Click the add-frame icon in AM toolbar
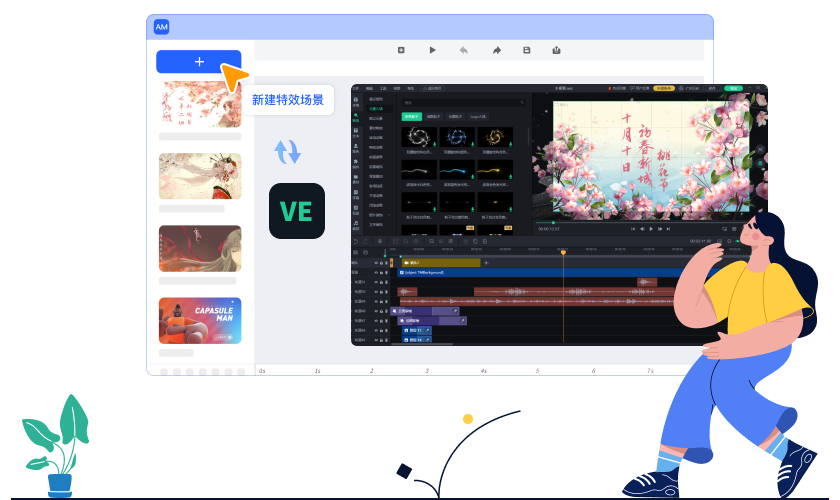The image size is (840, 500). 401,50
